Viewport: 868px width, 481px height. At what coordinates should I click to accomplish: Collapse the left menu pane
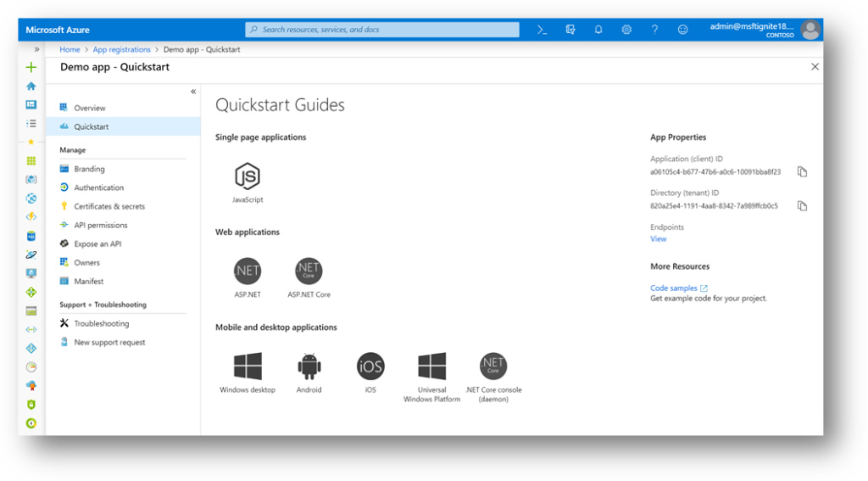click(x=193, y=92)
